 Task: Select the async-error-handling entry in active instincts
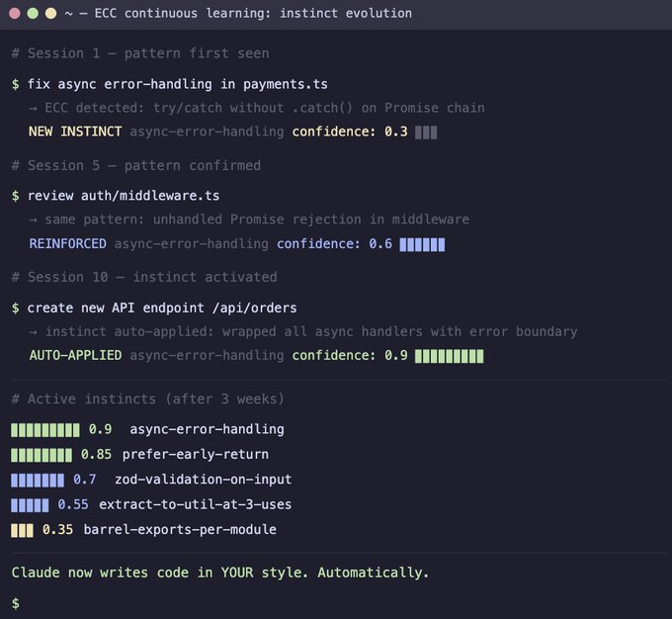click(x=207, y=429)
